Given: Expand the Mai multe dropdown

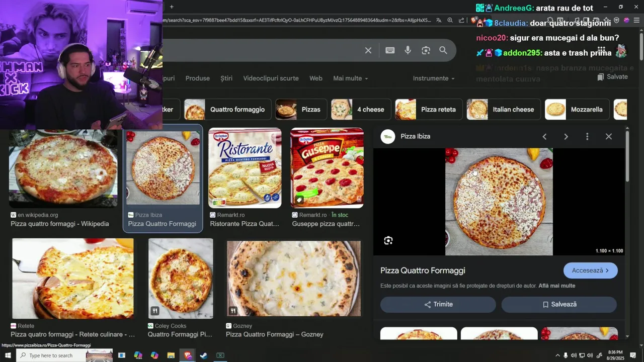Looking at the screenshot, I should pyautogui.click(x=351, y=78).
